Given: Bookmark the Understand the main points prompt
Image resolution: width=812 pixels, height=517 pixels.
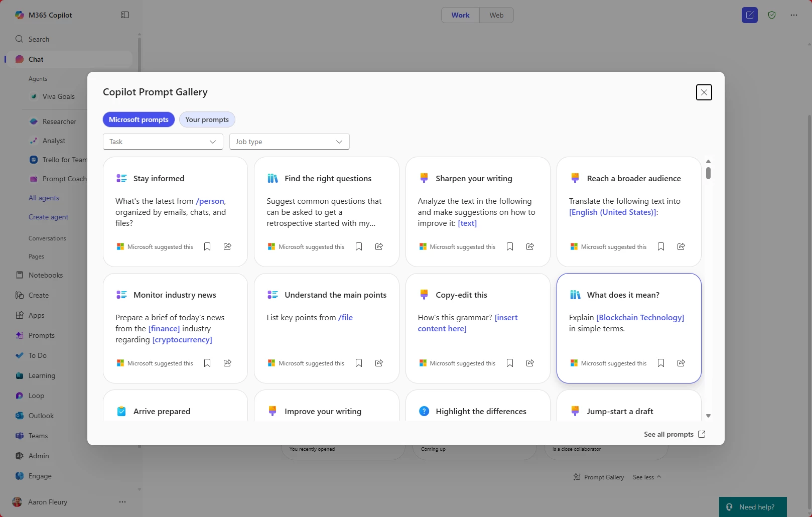Looking at the screenshot, I should (359, 363).
